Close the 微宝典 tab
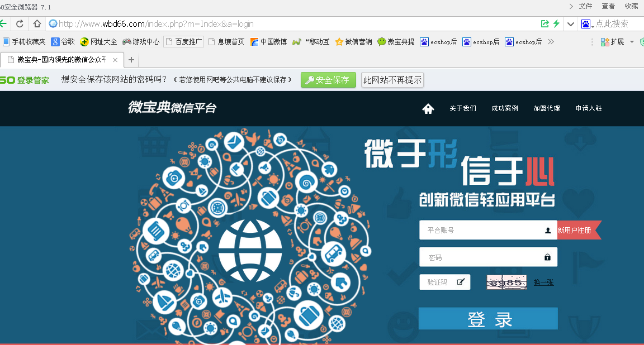644x345 pixels. pos(115,60)
